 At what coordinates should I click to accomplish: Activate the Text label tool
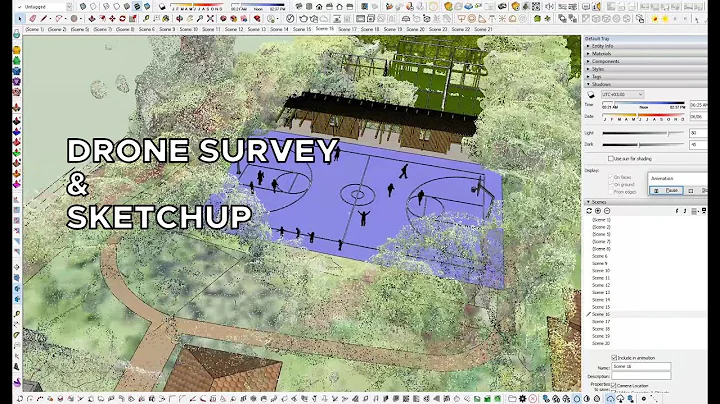click(x=156, y=19)
